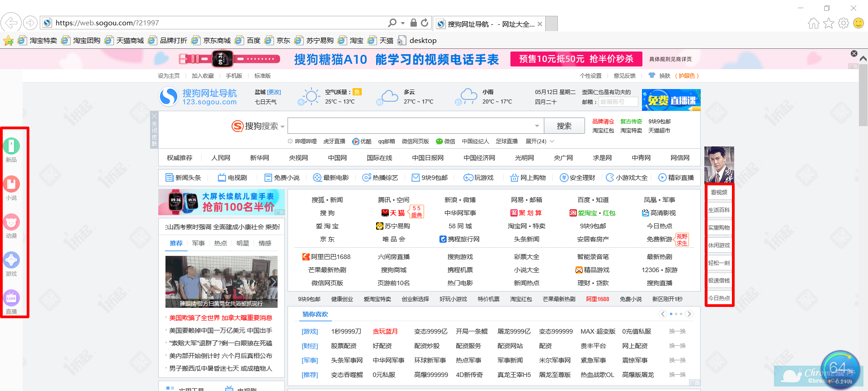Click the 换肤 shirt icon

point(652,75)
